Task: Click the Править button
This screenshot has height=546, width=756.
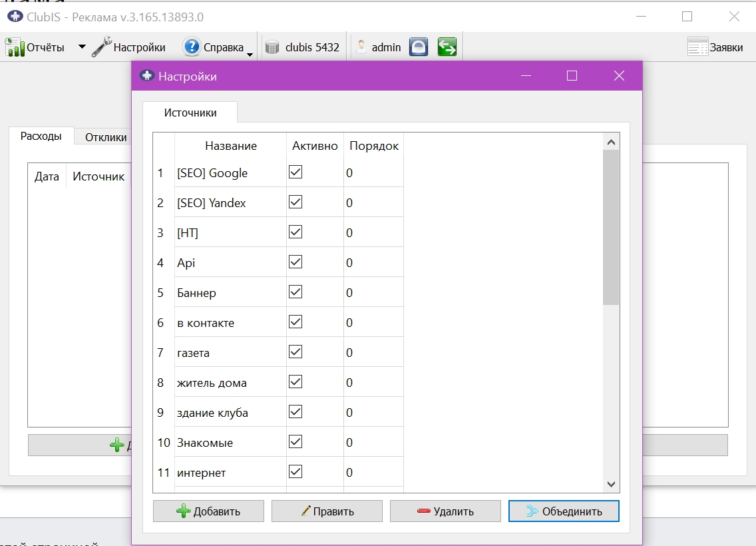Action: pos(327,511)
